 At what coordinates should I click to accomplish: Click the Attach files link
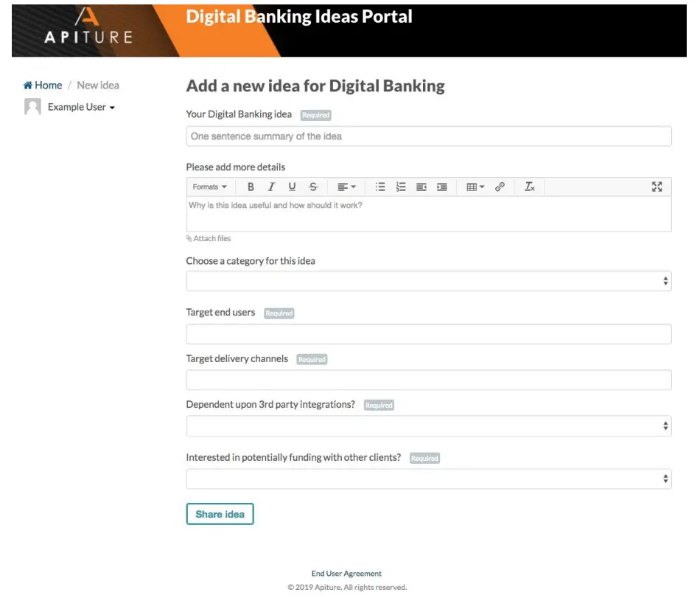tap(210, 238)
